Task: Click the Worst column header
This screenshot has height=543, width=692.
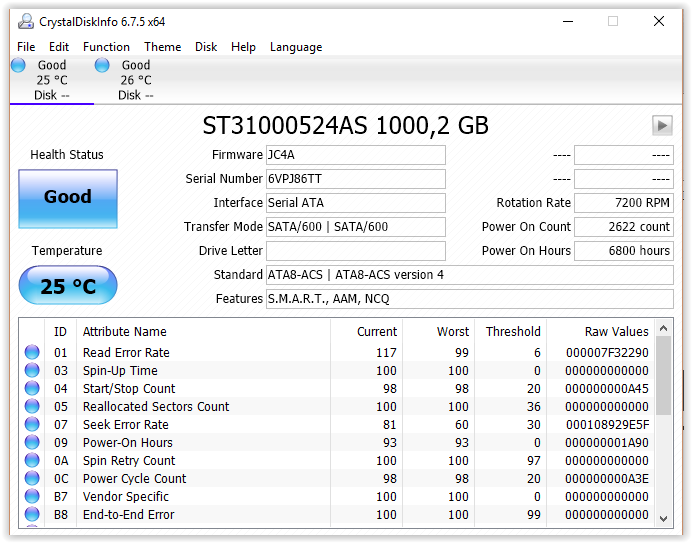Action: click(x=438, y=332)
